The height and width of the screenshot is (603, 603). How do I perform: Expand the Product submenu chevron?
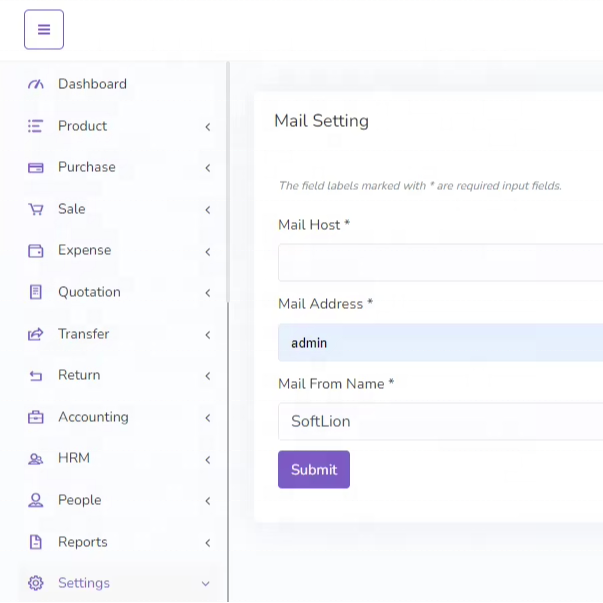(207, 127)
